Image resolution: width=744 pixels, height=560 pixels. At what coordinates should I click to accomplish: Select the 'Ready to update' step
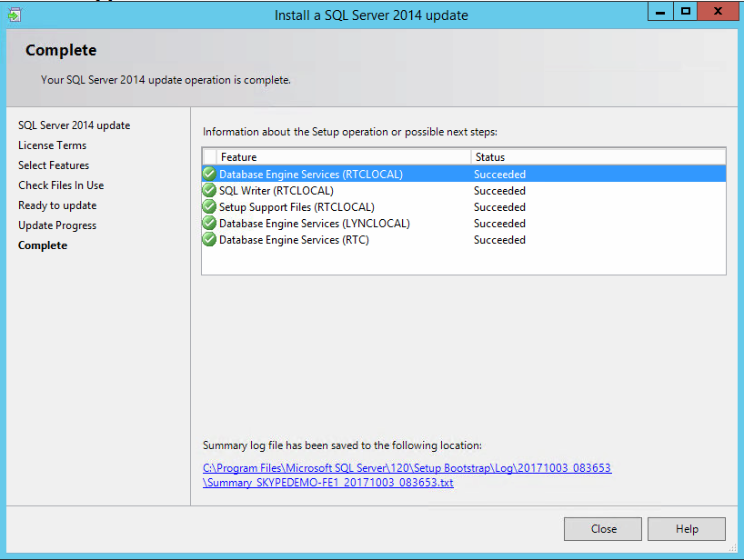point(57,205)
